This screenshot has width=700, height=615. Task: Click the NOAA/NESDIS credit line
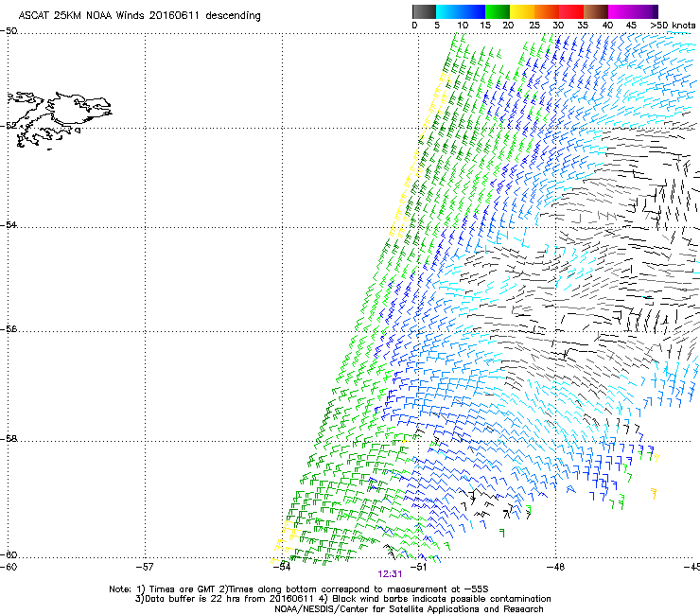409,609
